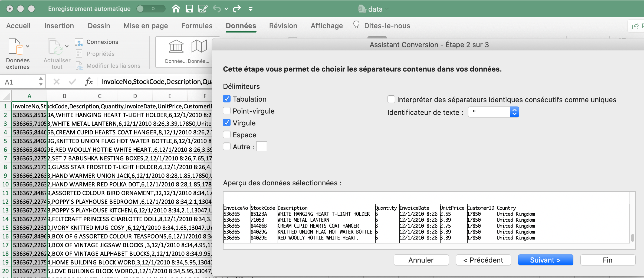Uncheck the Virgule delimiter checkbox
The height and width of the screenshot is (278, 644).
227,123
